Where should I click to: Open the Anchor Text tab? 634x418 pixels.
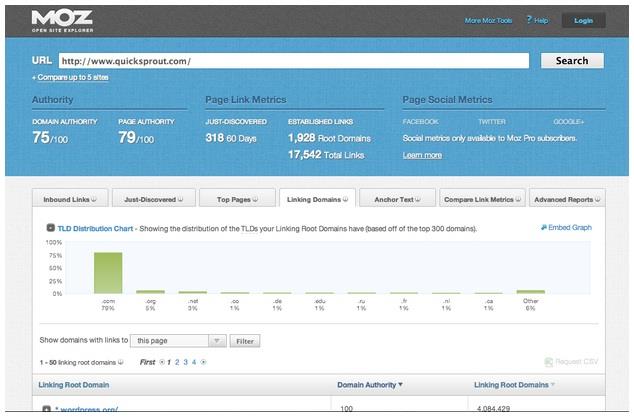coord(397,199)
